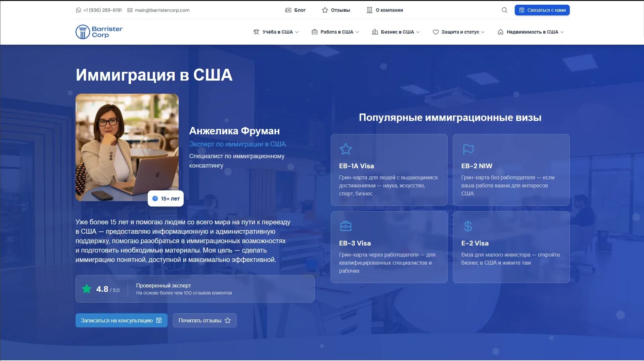This screenshot has height=361, width=644.
Task: Expand the Недвижимость в США chevron
Action: tap(562, 32)
